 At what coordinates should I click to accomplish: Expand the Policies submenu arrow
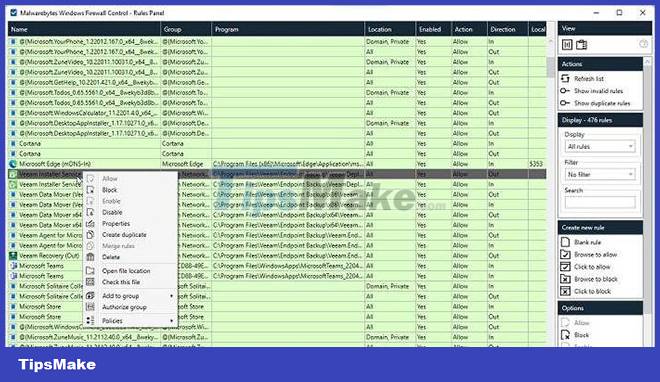171,321
